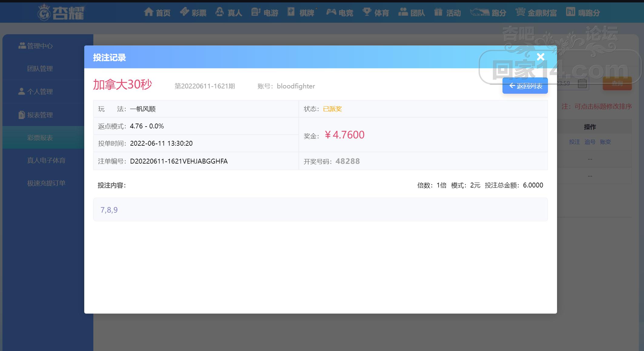Image resolution: width=644 pixels, height=351 pixels.
Task: Open 极速充提订单 sidebar item
Action: coord(46,183)
